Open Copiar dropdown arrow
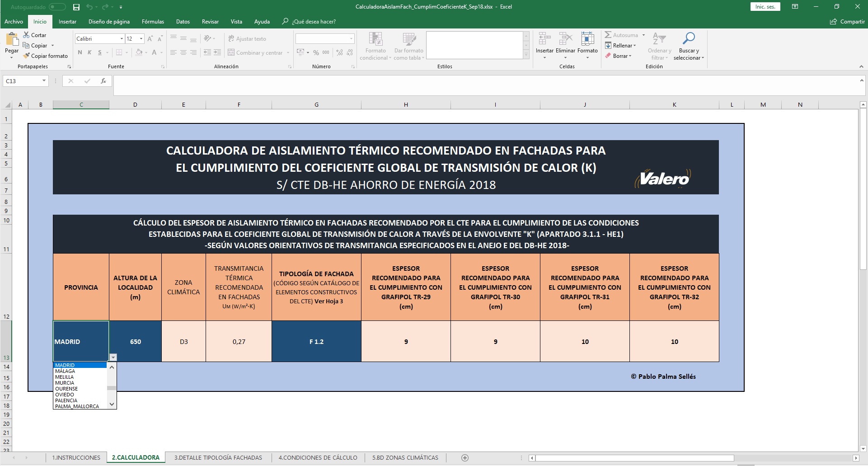Image resolution: width=868 pixels, height=466 pixels. 52,45
